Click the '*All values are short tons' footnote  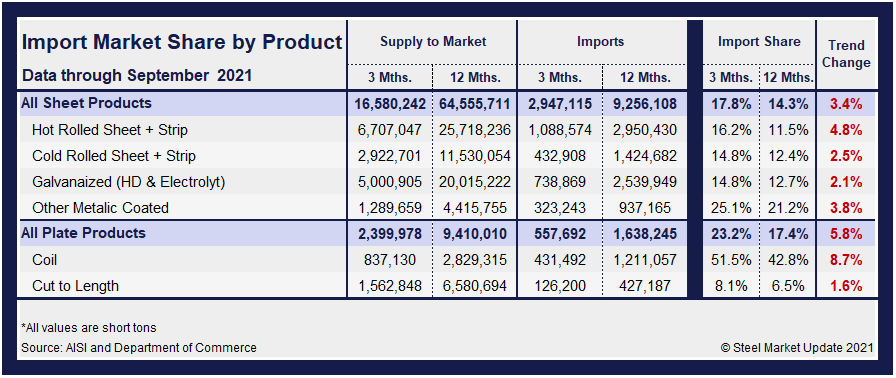point(89,328)
